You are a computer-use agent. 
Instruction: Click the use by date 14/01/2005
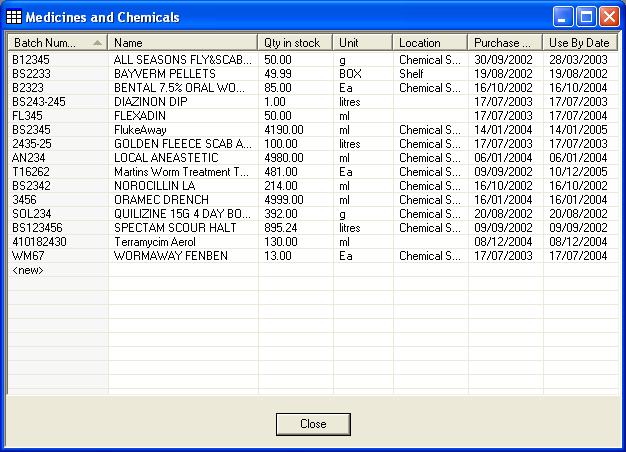[x=580, y=130]
